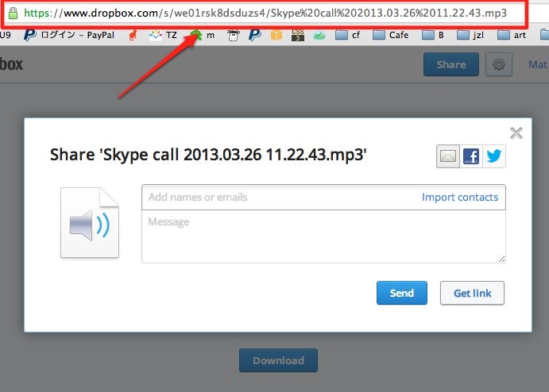Screen dimensions: 549x392
Task: Click the Import contacts link
Action: coord(460,198)
